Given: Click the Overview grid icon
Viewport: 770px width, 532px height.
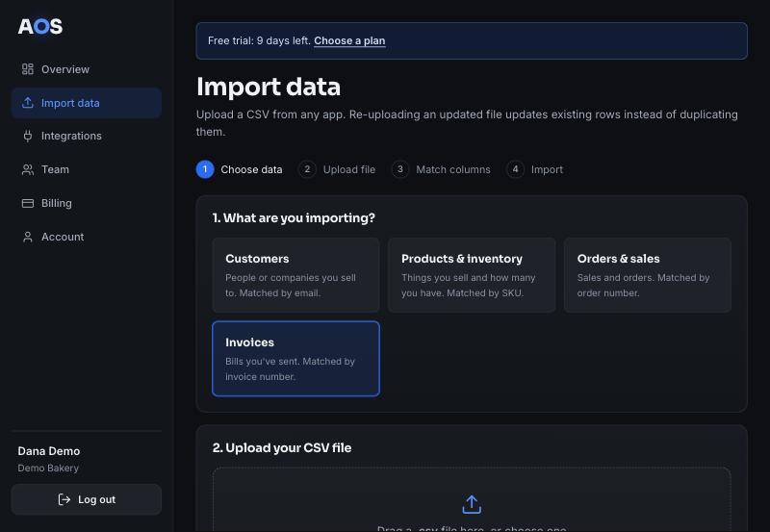Looking at the screenshot, I should click(28, 69).
